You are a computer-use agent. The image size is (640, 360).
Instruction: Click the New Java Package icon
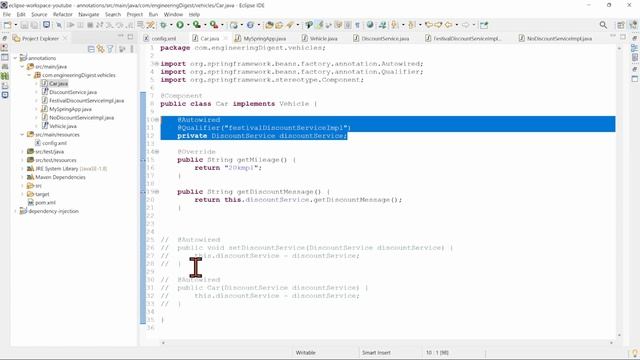coord(233,25)
